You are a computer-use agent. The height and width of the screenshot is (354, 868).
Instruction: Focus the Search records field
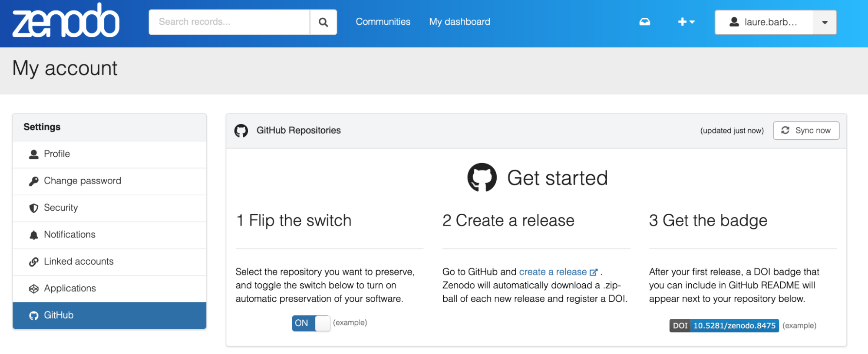point(229,22)
